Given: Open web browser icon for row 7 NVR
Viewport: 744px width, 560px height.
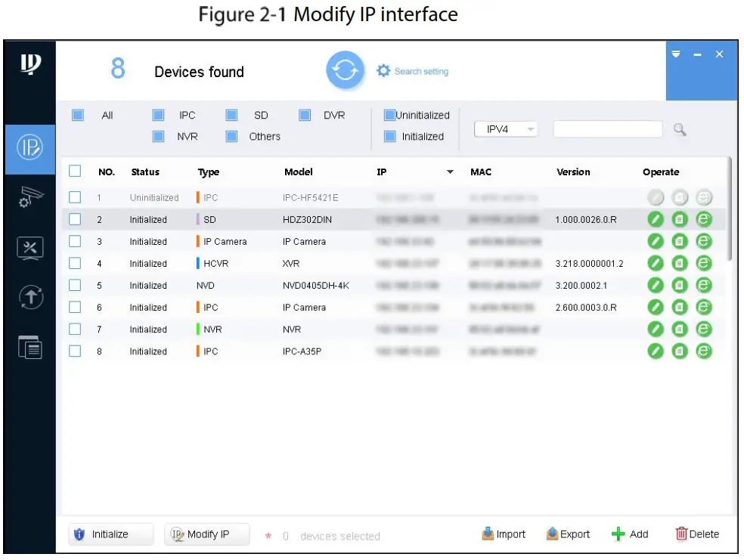Looking at the screenshot, I should pyautogui.click(x=704, y=329).
